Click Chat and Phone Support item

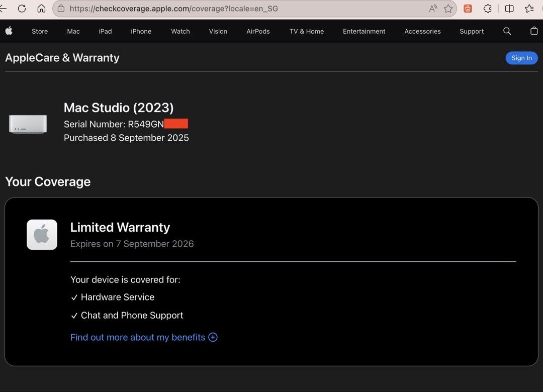pyautogui.click(x=127, y=316)
